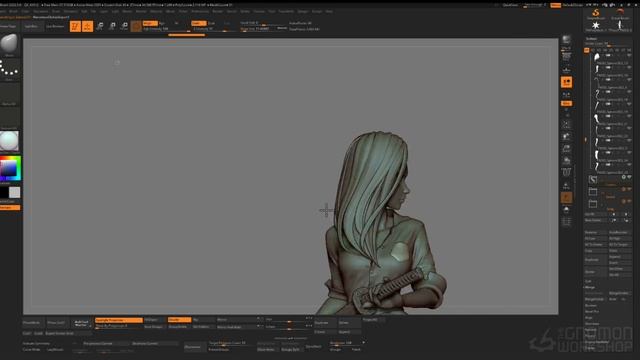Toggle eye on second subtool row
This screenshot has width=640, height=360.
[630, 67]
